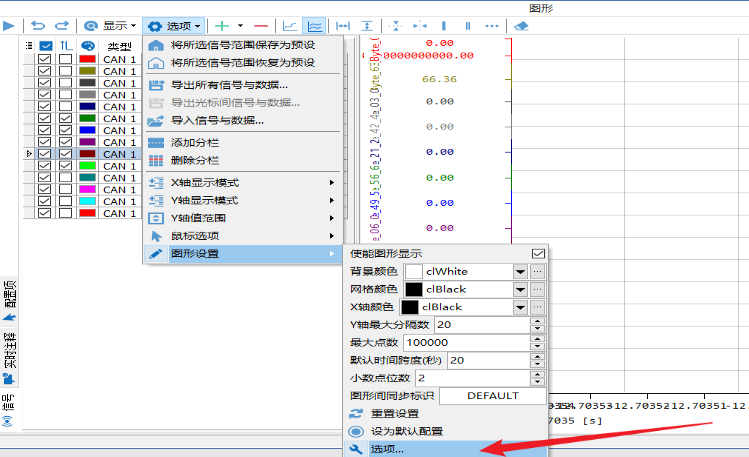The width and height of the screenshot is (749, 457).
Task: Open the 网格颜色 clBlack dropdown arrow
Action: [x=520, y=289]
